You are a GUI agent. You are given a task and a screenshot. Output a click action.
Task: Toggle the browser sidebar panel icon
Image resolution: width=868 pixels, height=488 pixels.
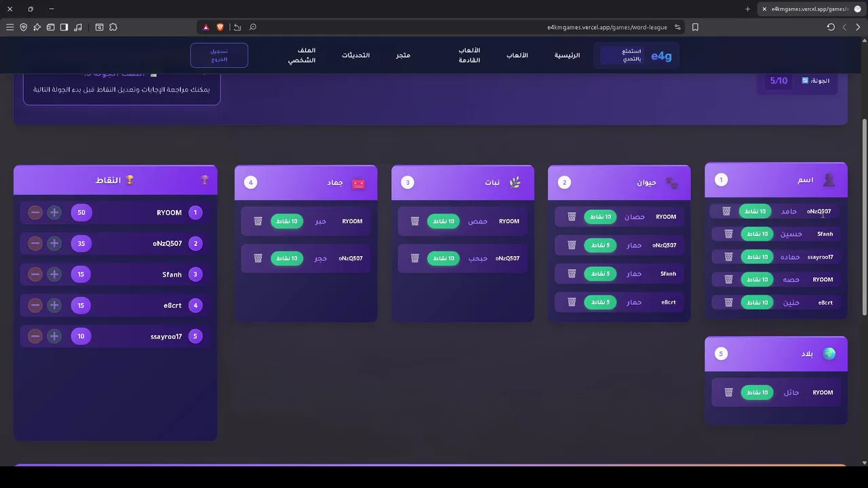(x=64, y=27)
